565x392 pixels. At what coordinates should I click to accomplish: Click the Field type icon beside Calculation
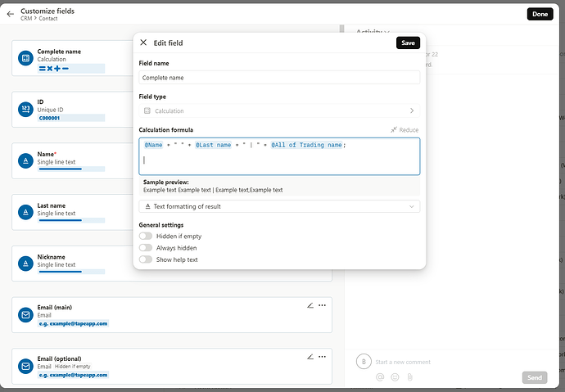point(147,110)
